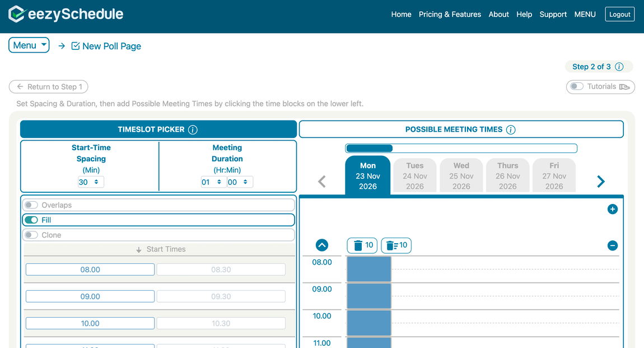Click the greyed 08.30 start time
The width and height of the screenshot is (644, 348).
pos(221,270)
